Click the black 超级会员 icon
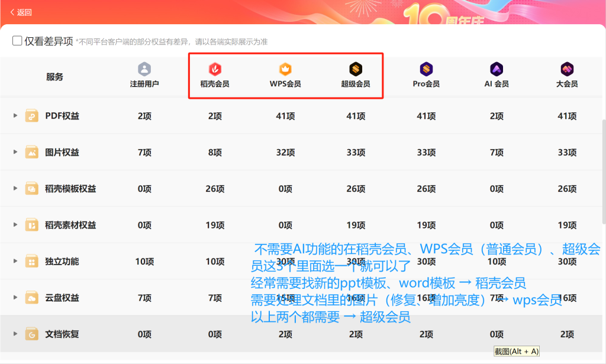This screenshot has width=606, height=364. [356, 69]
